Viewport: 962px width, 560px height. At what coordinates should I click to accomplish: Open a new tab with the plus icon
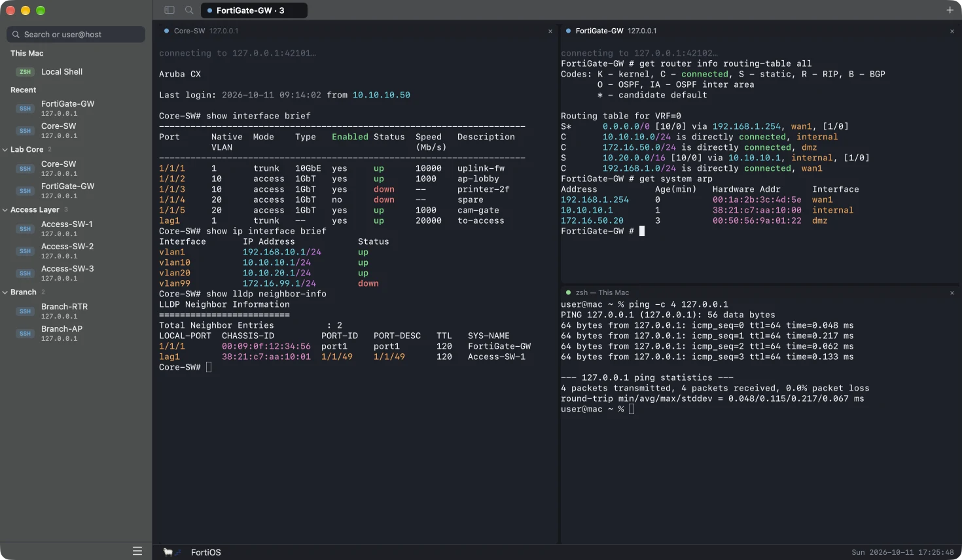pos(950,10)
